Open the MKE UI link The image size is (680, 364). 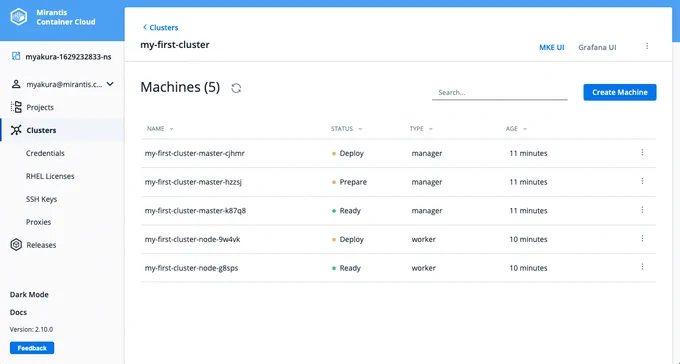click(552, 47)
